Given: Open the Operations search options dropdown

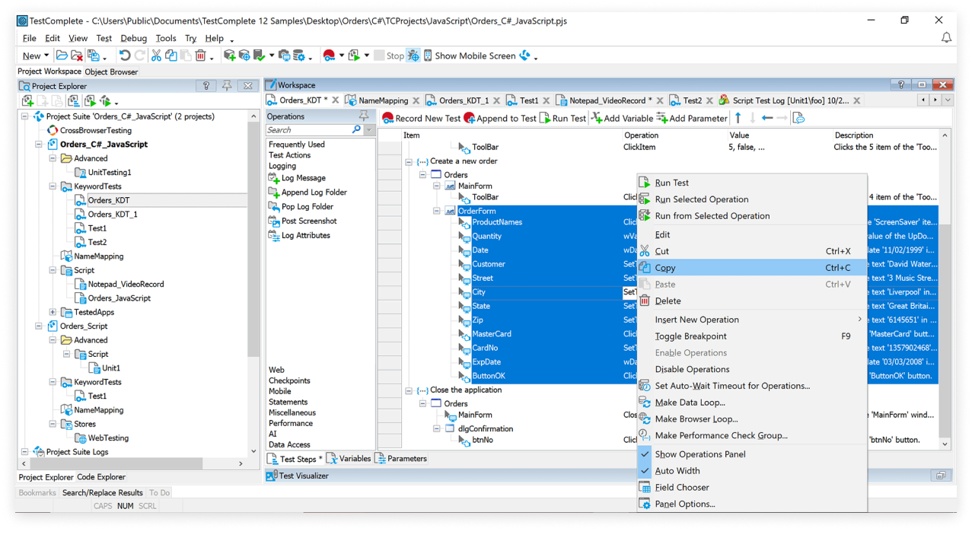Looking at the screenshot, I should (369, 130).
